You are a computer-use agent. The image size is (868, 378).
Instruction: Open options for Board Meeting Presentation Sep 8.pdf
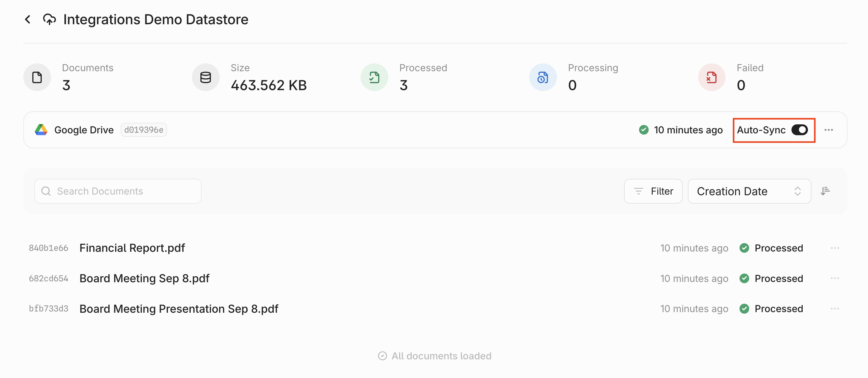[835, 308]
